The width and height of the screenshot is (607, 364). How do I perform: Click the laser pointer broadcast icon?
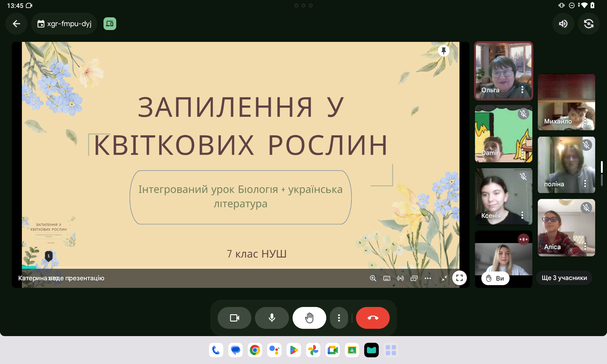click(400, 278)
